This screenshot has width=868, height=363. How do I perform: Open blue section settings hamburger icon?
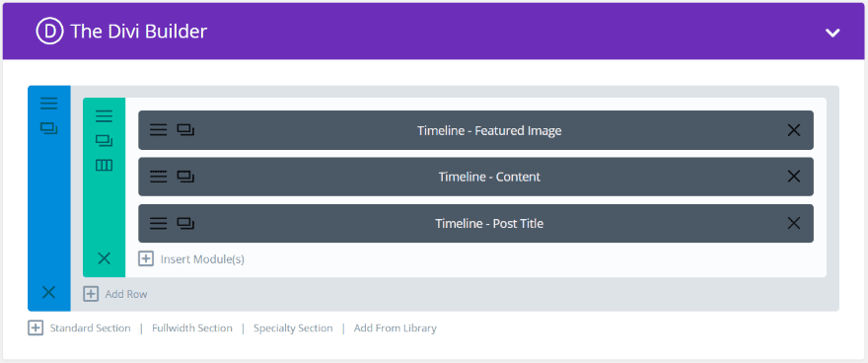pos(48,103)
